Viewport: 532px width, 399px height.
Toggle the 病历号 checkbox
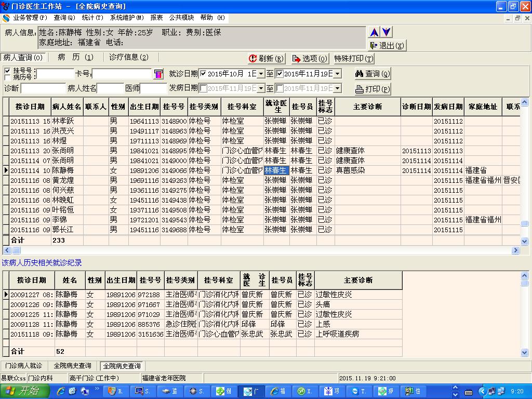[7, 77]
